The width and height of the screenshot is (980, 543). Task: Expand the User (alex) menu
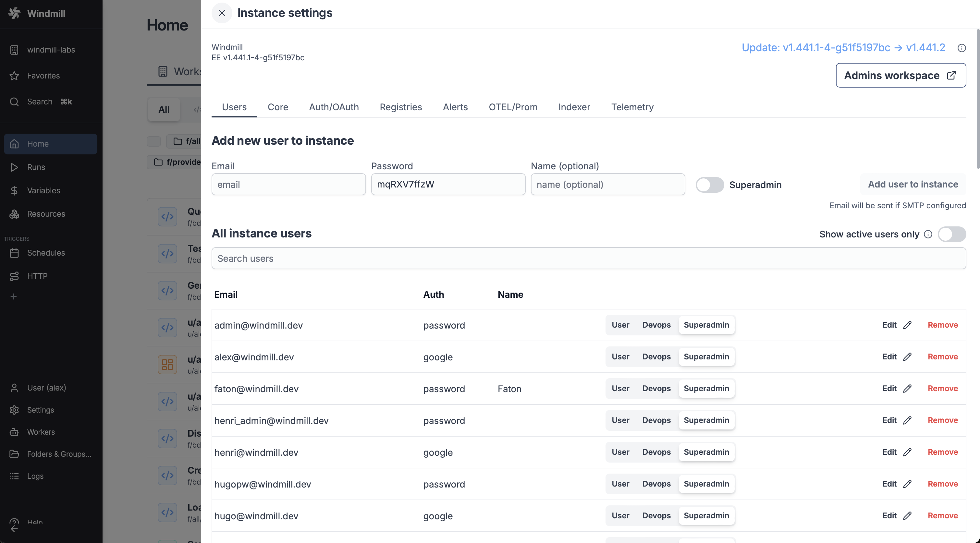46,388
